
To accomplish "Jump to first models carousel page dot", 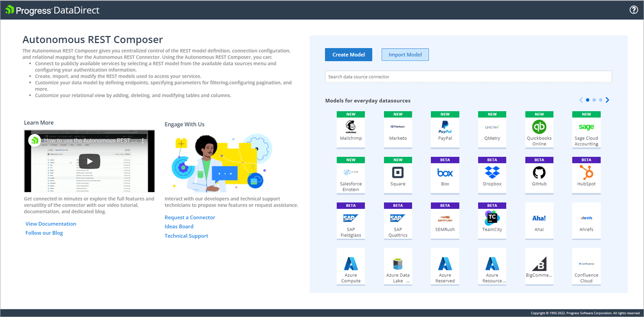I will 587,100.
